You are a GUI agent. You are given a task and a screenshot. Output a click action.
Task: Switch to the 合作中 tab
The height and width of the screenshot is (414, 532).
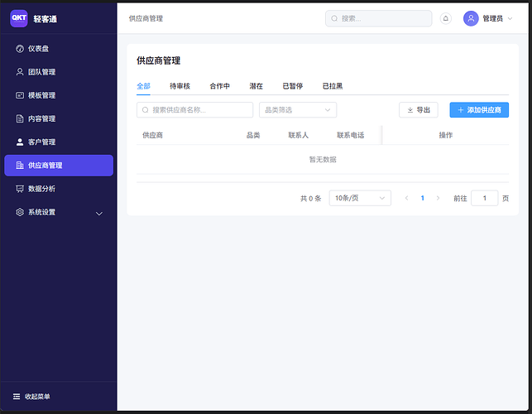point(219,86)
